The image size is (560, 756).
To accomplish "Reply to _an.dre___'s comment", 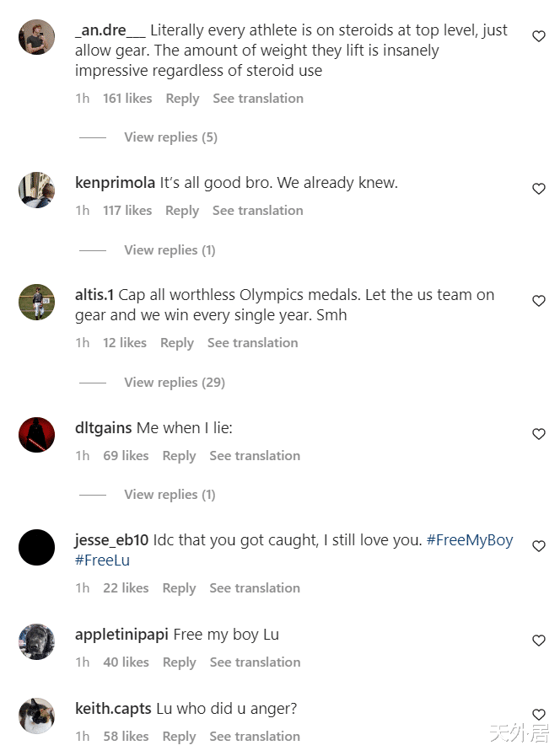I will [x=182, y=99].
